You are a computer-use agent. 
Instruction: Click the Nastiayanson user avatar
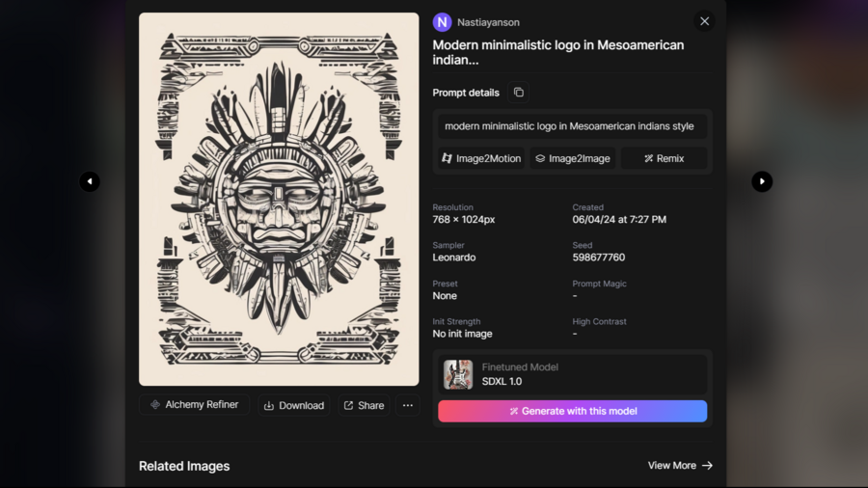point(443,22)
